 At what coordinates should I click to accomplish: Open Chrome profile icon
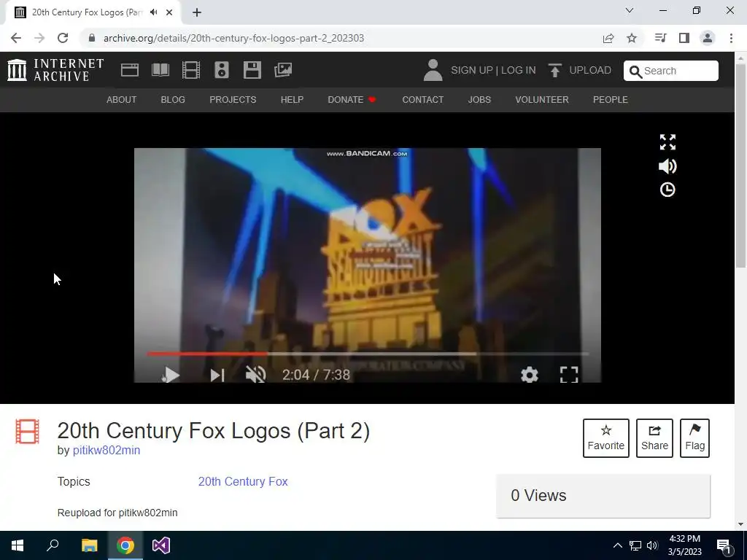(x=708, y=38)
